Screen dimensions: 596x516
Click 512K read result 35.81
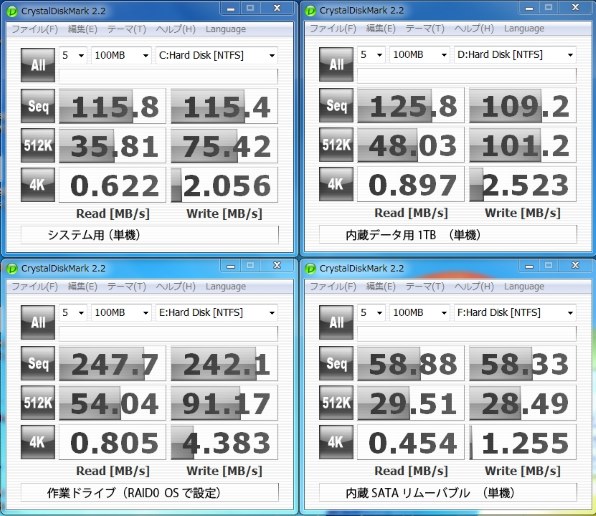(x=113, y=146)
